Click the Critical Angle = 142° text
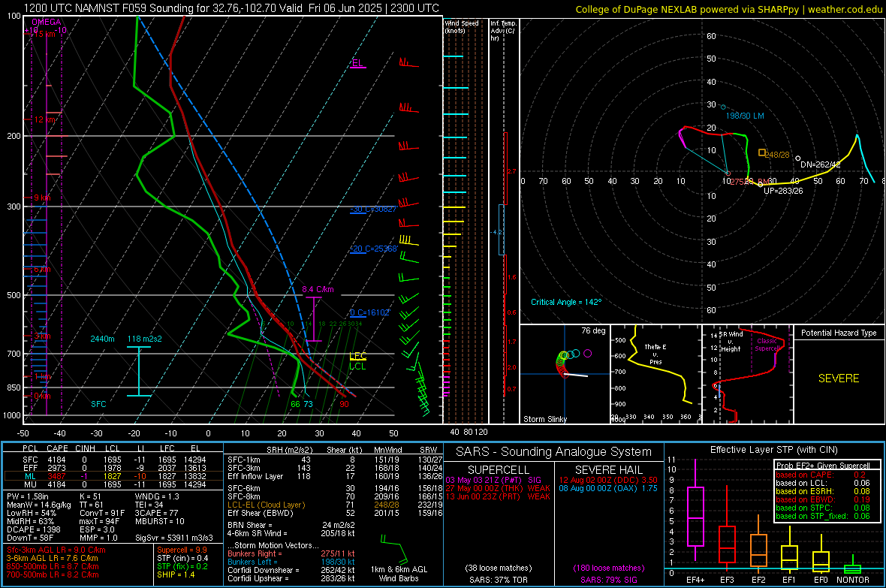 566,302
